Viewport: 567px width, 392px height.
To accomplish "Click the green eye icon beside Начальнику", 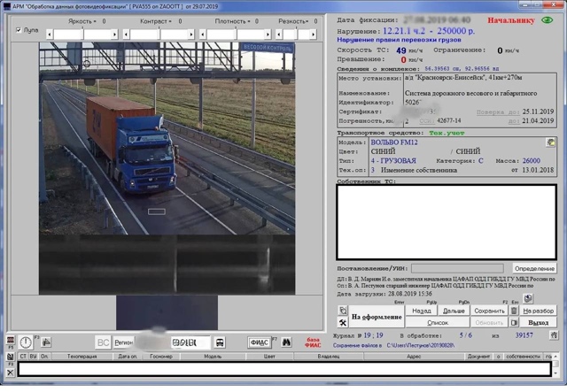I will [x=548, y=20].
